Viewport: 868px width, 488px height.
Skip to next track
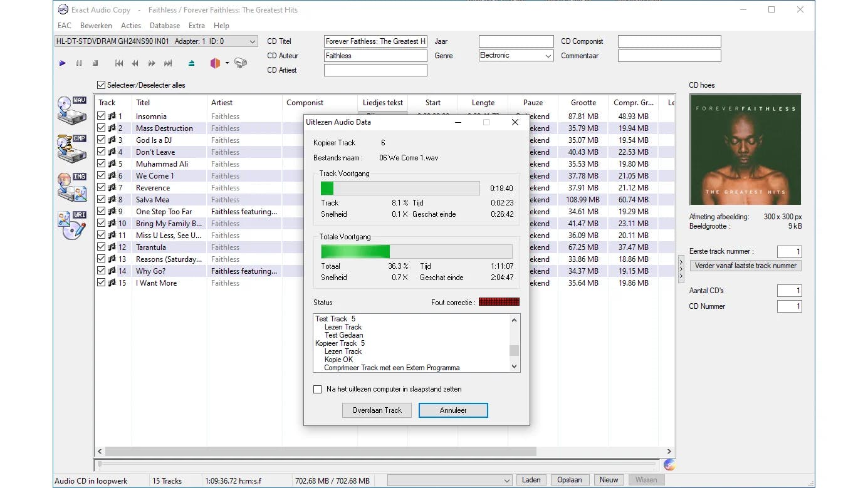[x=168, y=63]
